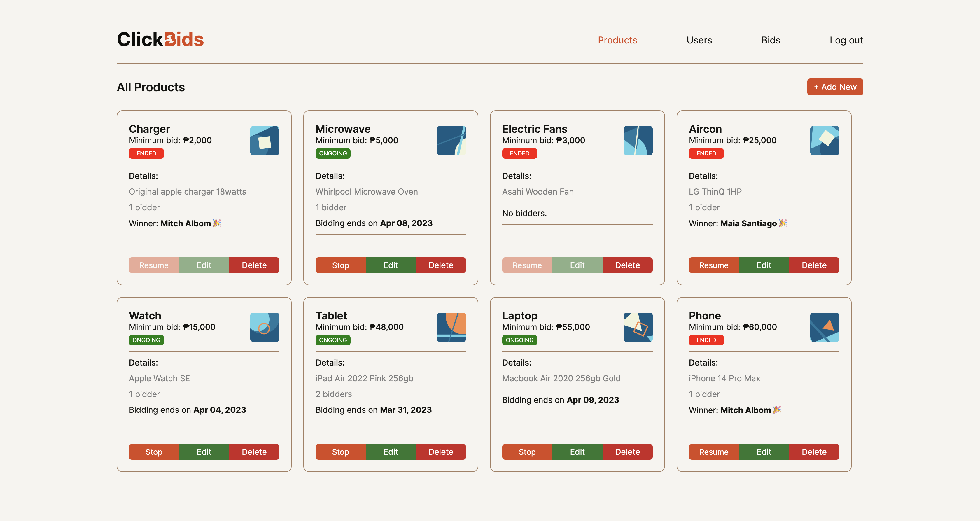Image resolution: width=980 pixels, height=521 pixels.
Task: Stop the Watch auction
Action: [154, 452]
